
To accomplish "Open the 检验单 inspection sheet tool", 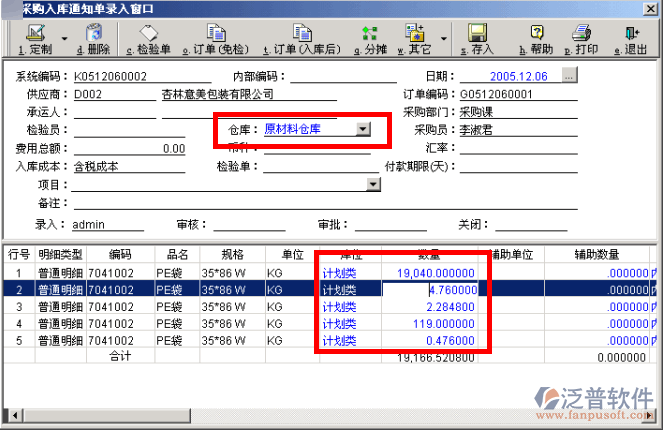I will click(148, 40).
